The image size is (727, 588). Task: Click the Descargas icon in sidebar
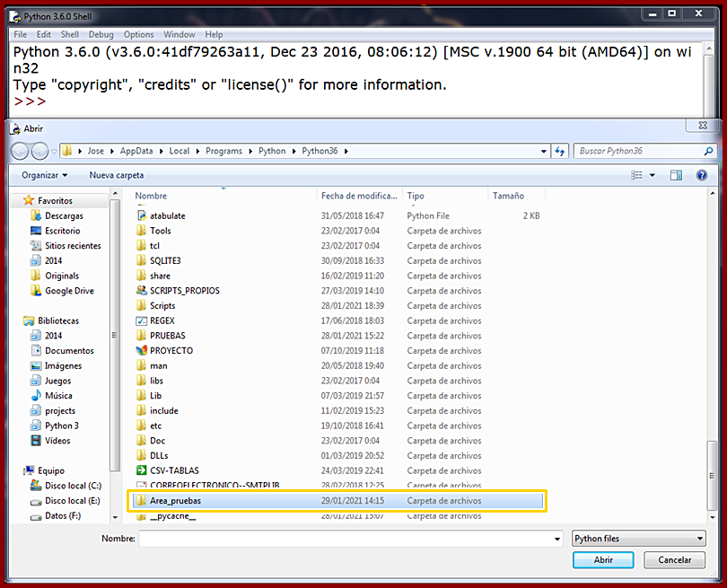36,215
